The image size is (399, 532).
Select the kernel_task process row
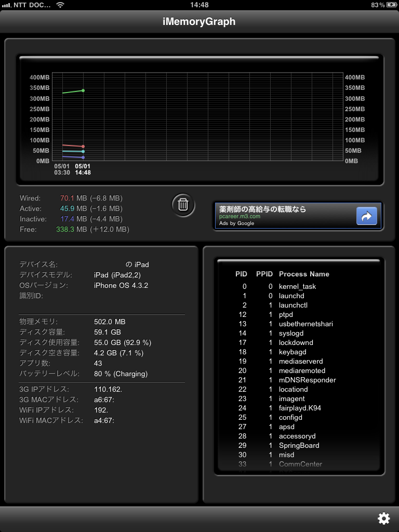tap(297, 286)
